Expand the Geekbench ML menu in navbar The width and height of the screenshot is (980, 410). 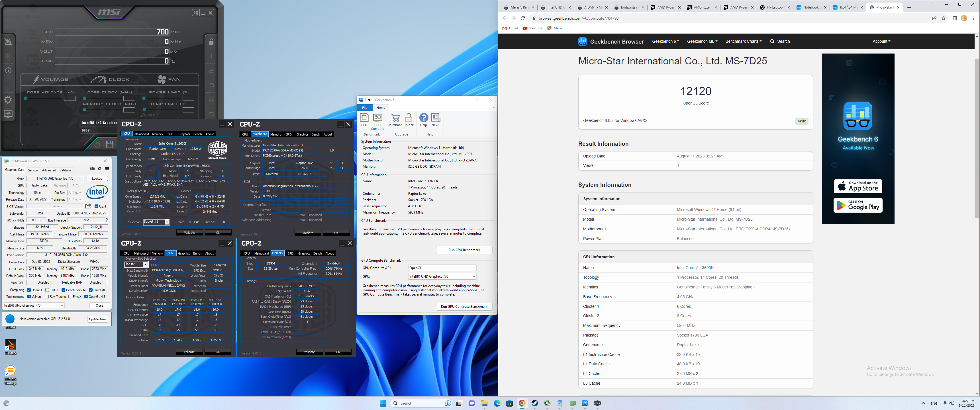pos(702,42)
